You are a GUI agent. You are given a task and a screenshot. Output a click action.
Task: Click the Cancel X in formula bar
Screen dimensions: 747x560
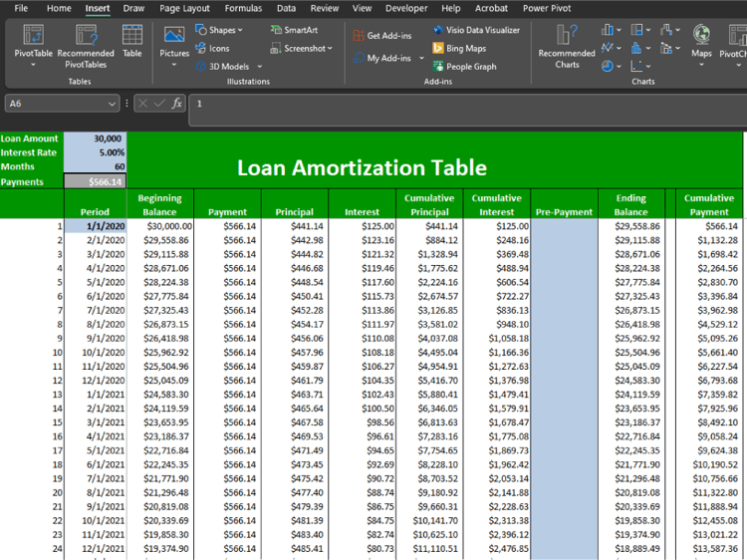[x=142, y=103]
